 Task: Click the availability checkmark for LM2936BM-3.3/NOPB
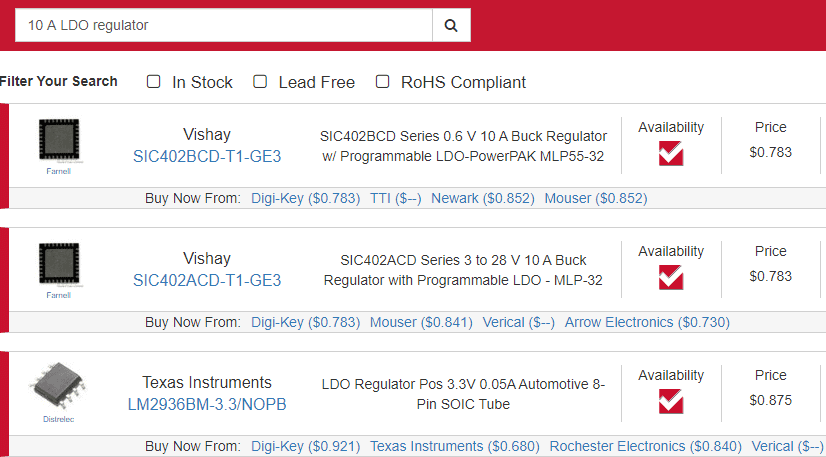click(671, 402)
